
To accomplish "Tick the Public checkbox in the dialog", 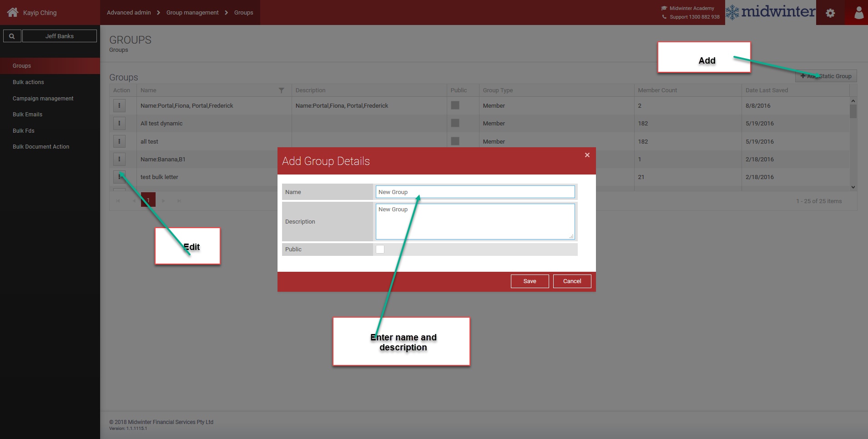I will [x=380, y=249].
